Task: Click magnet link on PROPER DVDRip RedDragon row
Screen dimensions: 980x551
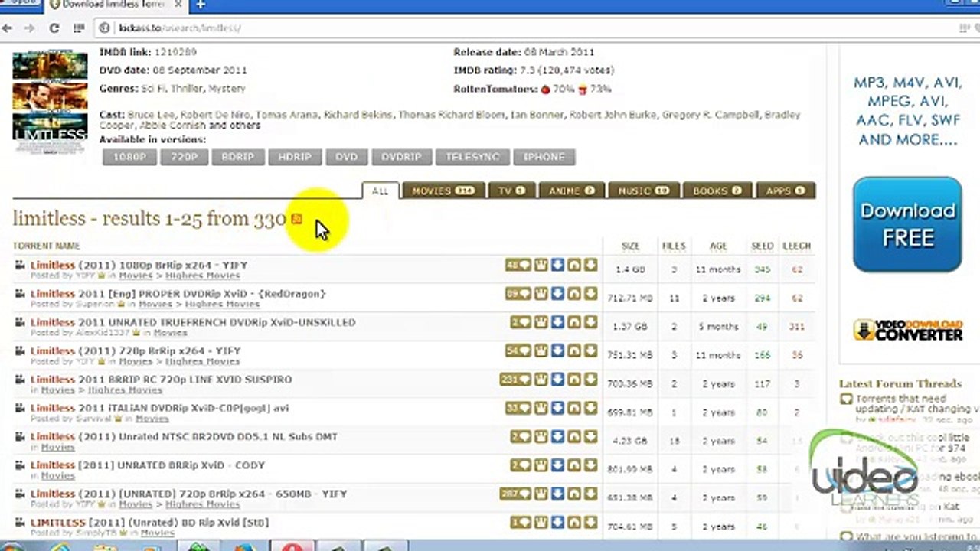Action: point(574,294)
